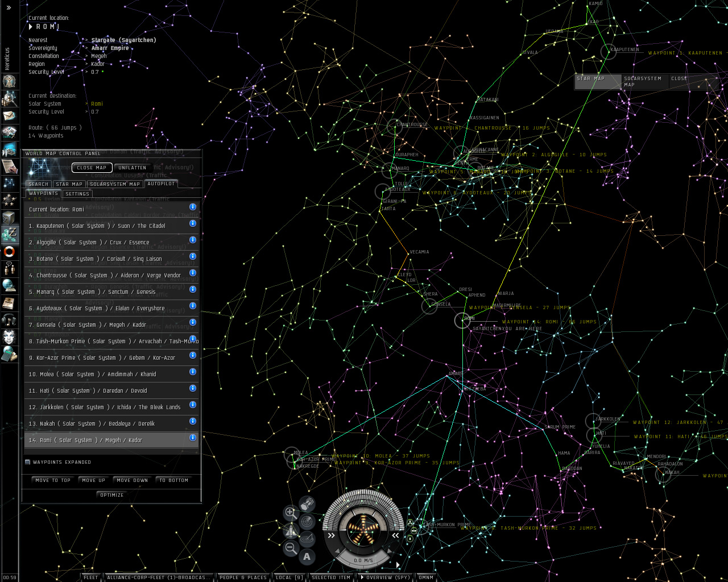
Task: Select waypoint row '14. Romi'
Action: (111, 440)
